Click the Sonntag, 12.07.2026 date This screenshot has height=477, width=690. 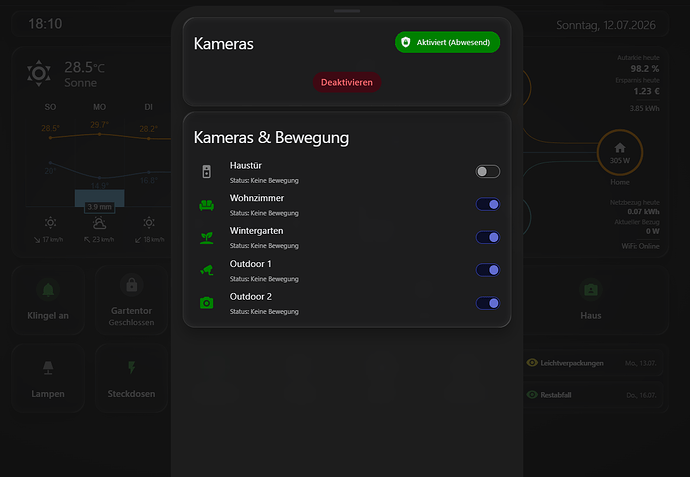pos(606,25)
